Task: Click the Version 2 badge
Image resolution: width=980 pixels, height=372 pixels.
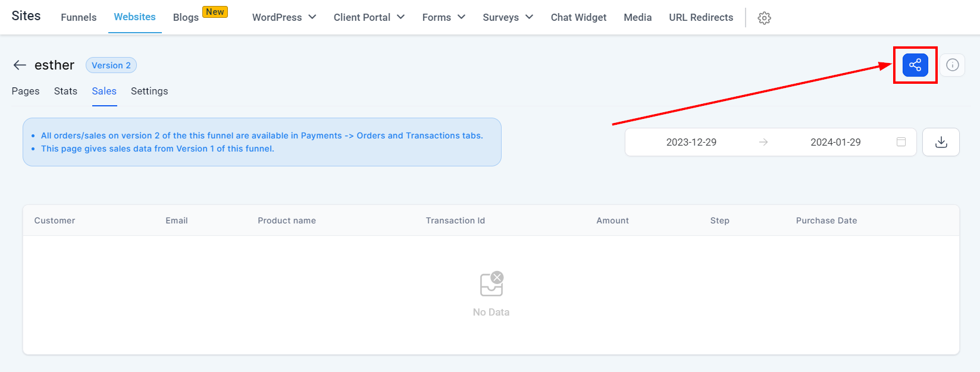Action: tap(111, 65)
